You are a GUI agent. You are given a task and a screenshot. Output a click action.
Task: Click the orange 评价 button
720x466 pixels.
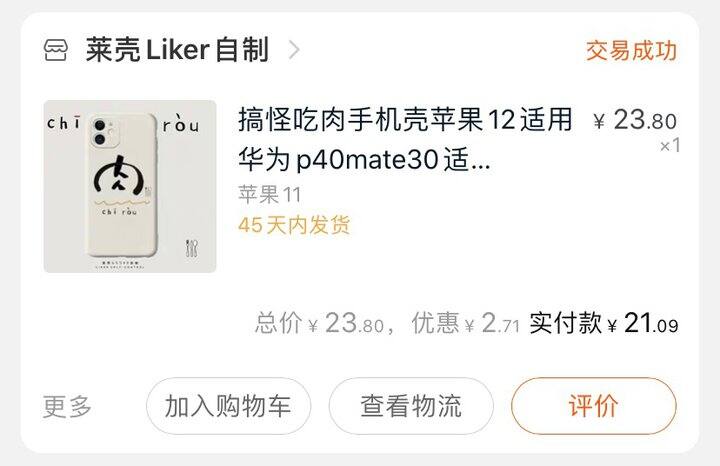pos(594,406)
